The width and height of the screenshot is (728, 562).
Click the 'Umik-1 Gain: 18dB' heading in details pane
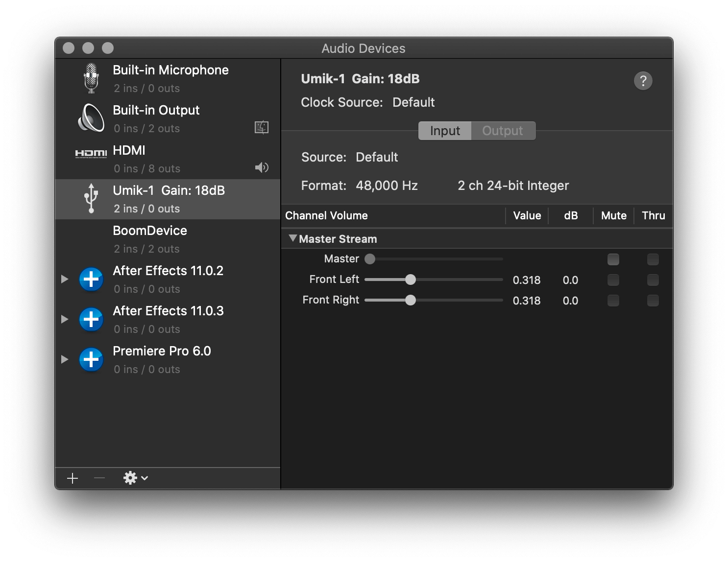(x=360, y=79)
